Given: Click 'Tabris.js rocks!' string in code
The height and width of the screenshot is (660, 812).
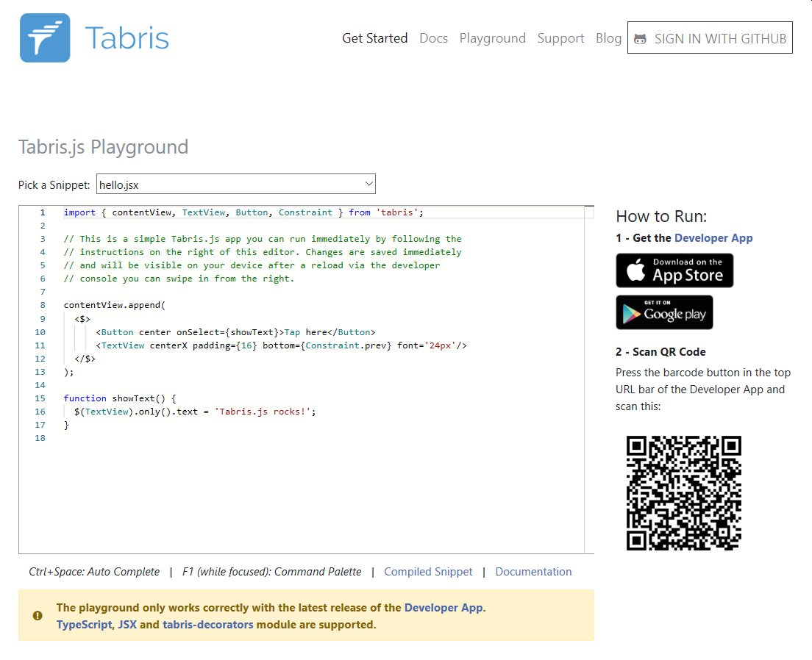Looking at the screenshot, I should pyautogui.click(x=263, y=412).
